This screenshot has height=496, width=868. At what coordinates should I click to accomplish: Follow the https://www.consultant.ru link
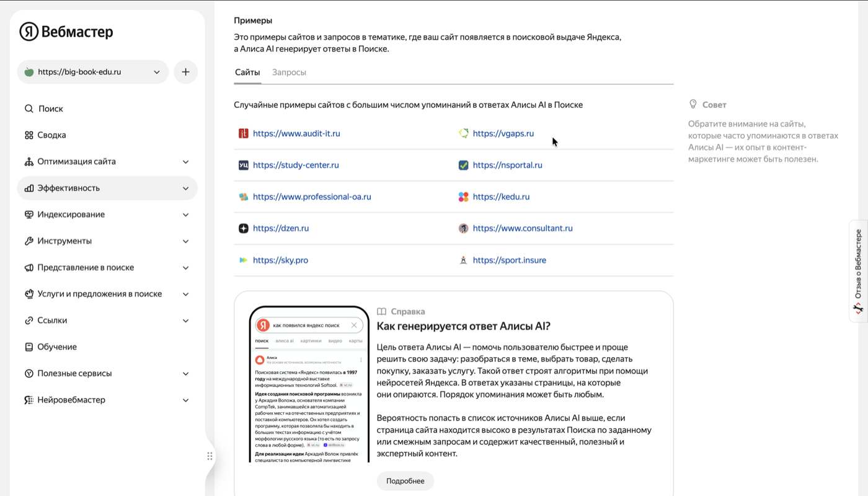click(x=523, y=228)
